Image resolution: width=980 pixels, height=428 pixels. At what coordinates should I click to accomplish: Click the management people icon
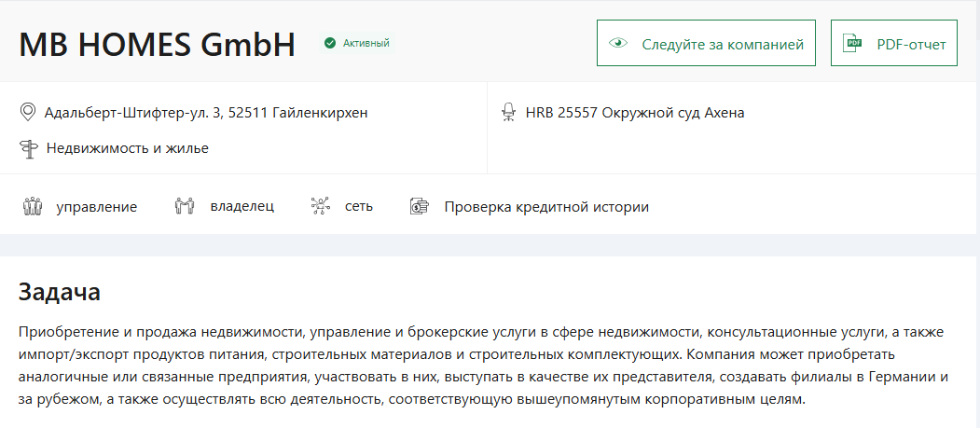[x=32, y=206]
